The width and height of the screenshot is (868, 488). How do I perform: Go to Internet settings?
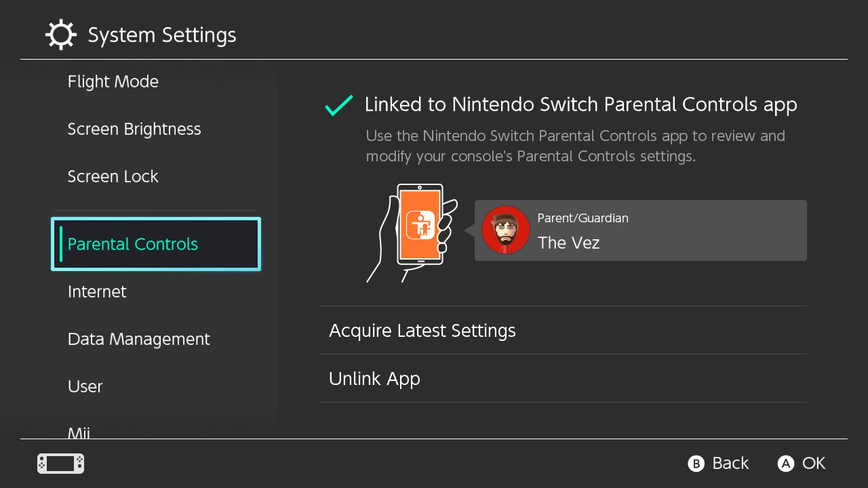97,292
